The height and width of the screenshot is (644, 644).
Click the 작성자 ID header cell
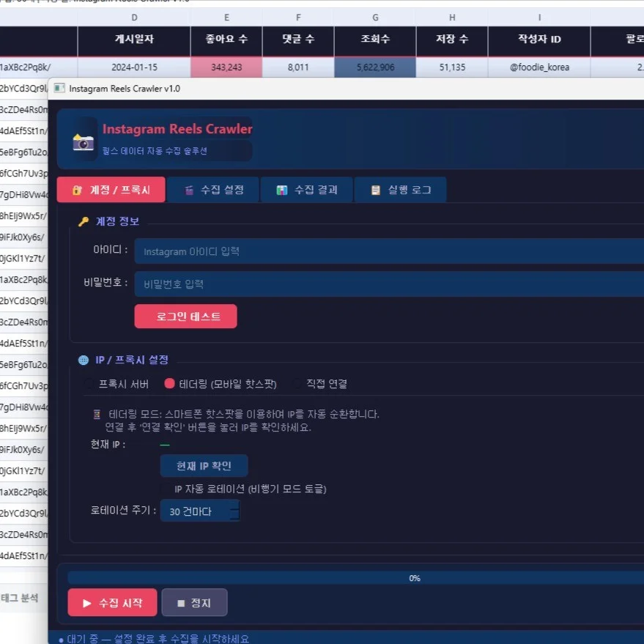539,40
